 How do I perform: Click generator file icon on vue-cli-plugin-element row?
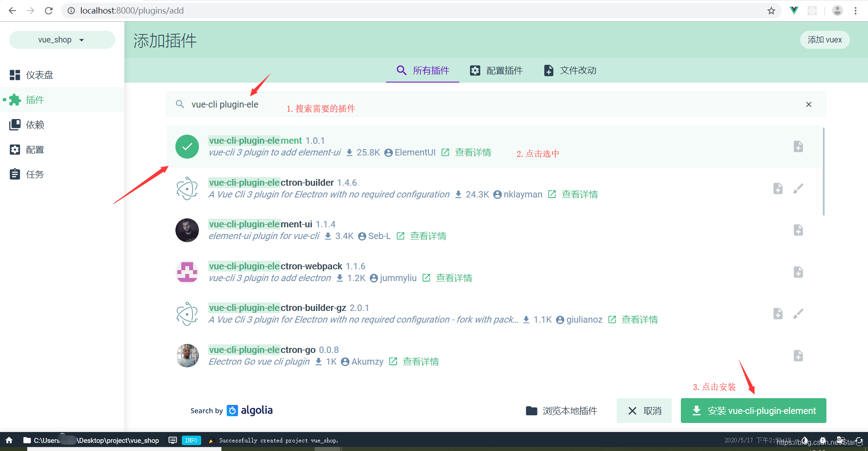(x=798, y=146)
